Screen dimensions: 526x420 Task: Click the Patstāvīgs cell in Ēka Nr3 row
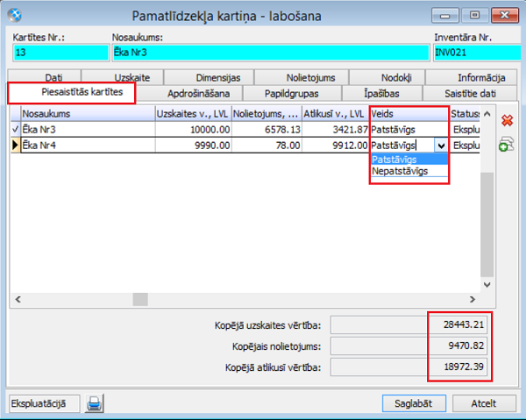coord(409,130)
